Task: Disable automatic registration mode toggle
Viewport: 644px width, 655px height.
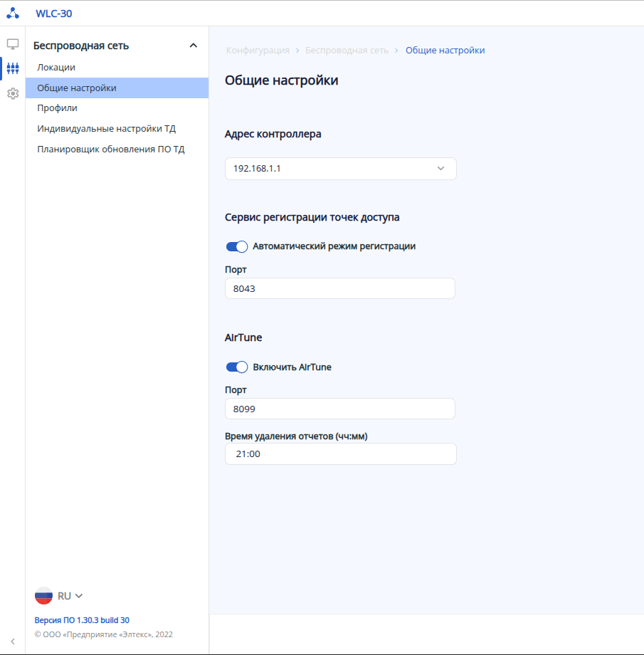Action: (x=236, y=246)
